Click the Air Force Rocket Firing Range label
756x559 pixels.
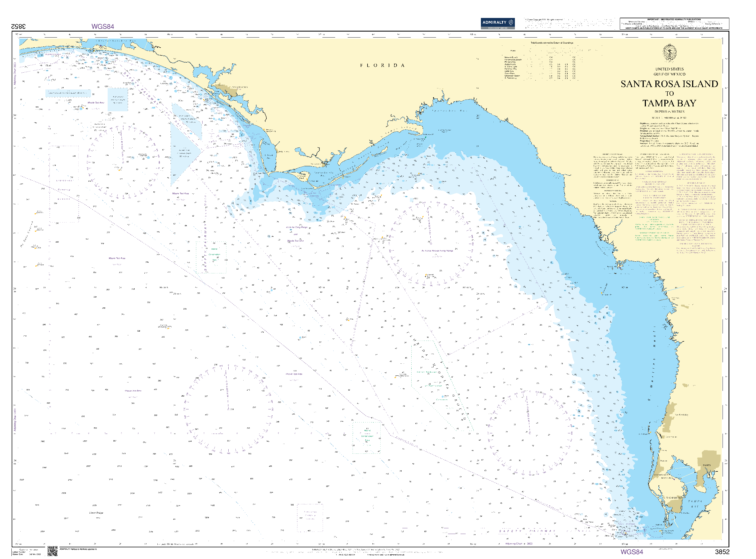point(437,251)
